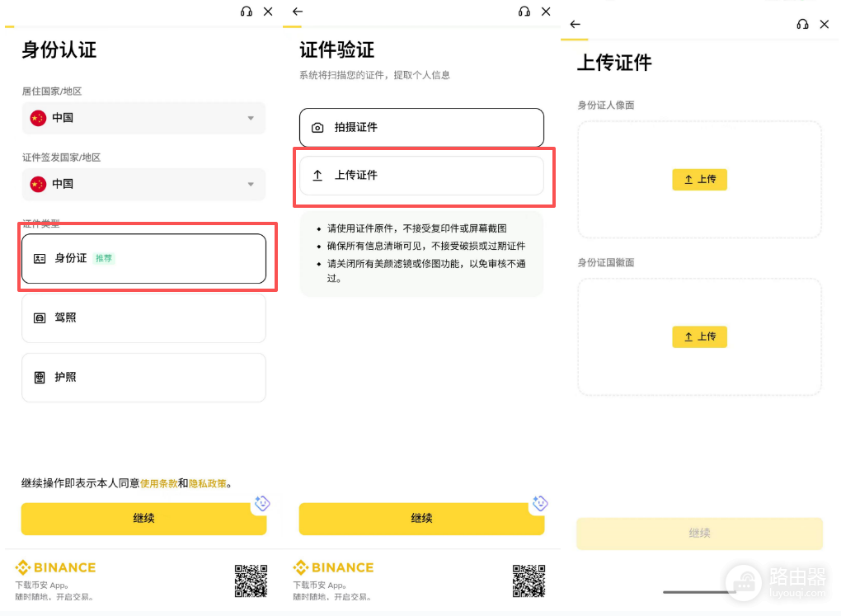Click 身份证国徽面 label
841x616 pixels.
point(606,262)
